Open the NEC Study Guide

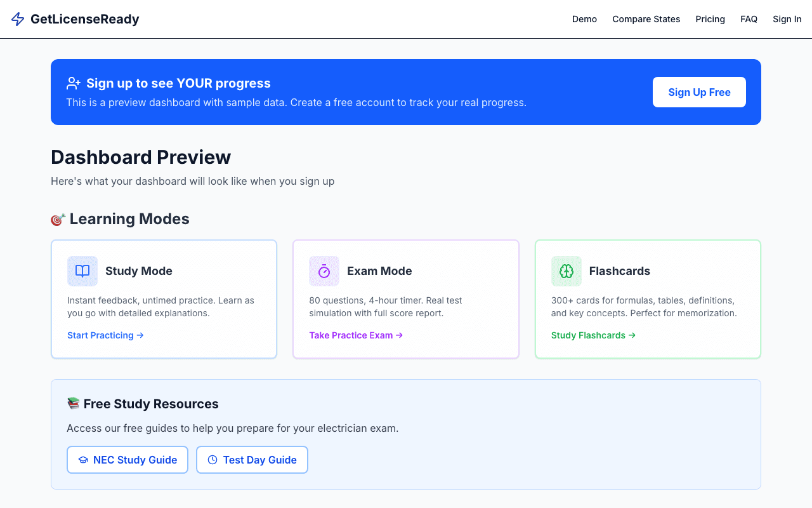pos(128,459)
